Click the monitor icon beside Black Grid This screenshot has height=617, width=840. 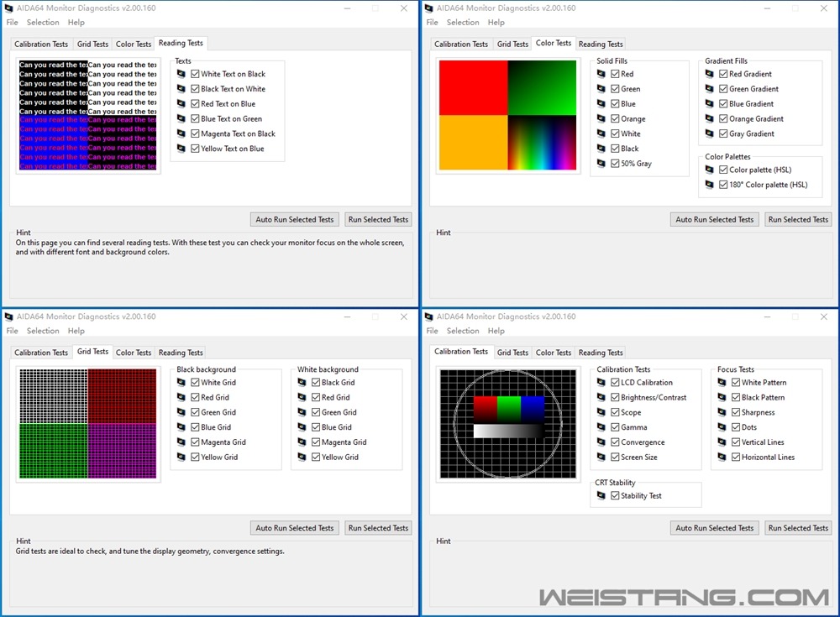[302, 383]
